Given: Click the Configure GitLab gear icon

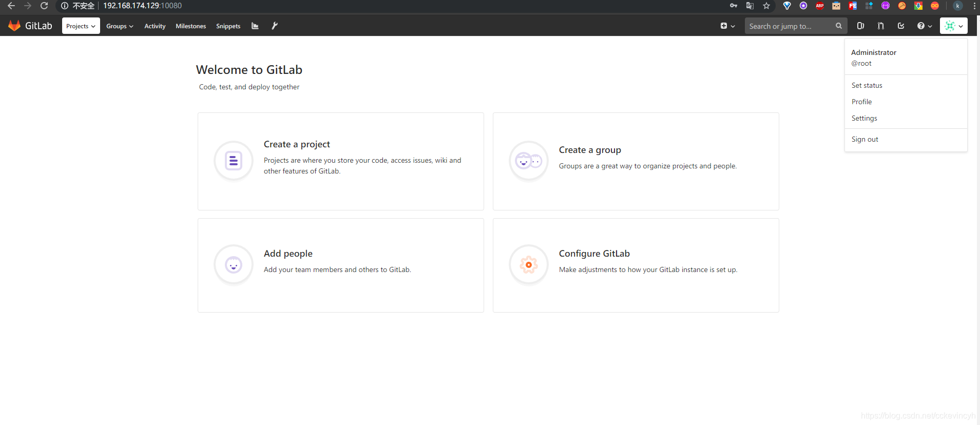Looking at the screenshot, I should [529, 264].
